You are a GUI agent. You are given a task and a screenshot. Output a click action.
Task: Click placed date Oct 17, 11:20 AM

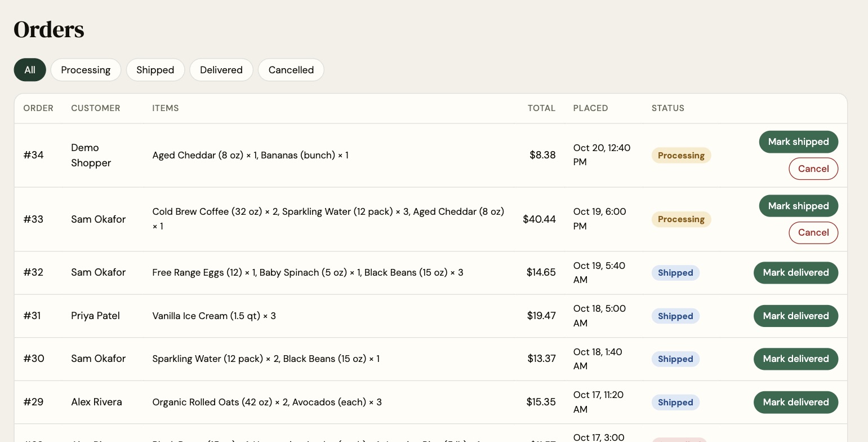[x=598, y=402]
